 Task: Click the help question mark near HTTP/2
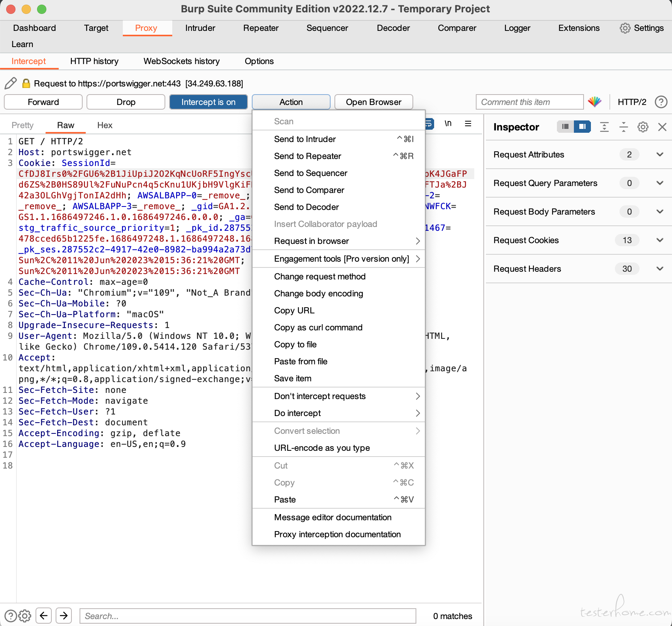click(x=661, y=102)
